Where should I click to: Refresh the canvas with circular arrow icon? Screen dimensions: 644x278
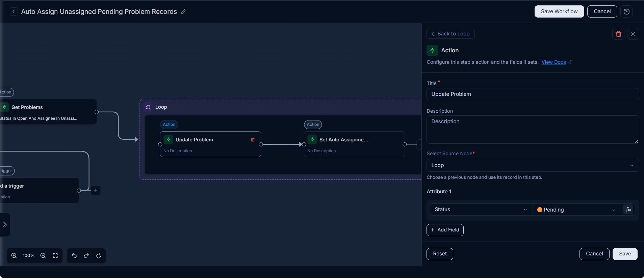(x=99, y=256)
